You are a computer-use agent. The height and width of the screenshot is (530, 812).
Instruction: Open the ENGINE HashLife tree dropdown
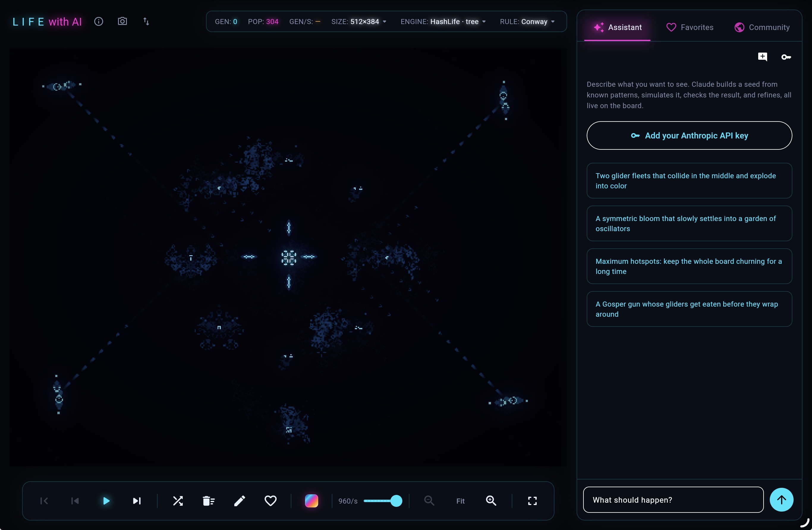tap(443, 21)
